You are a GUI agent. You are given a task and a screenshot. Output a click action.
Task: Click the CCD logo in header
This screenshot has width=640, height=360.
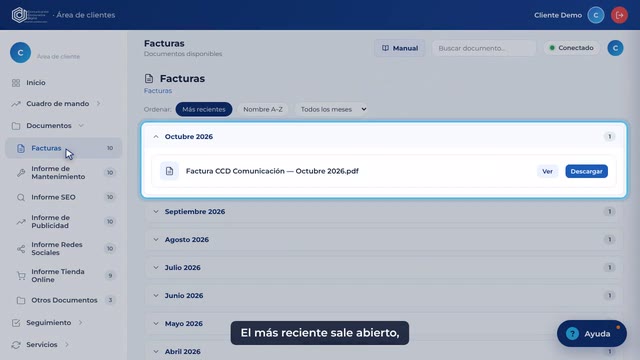tap(29, 15)
